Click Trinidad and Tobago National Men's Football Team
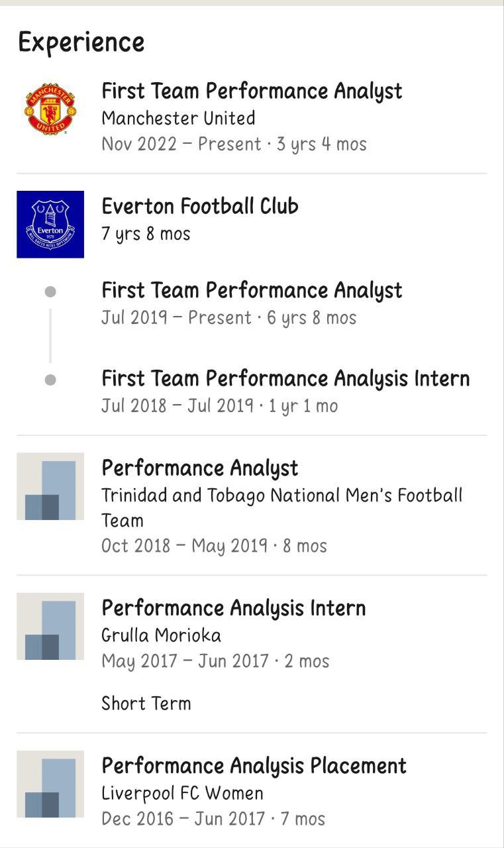The height and width of the screenshot is (848, 504). point(281,496)
